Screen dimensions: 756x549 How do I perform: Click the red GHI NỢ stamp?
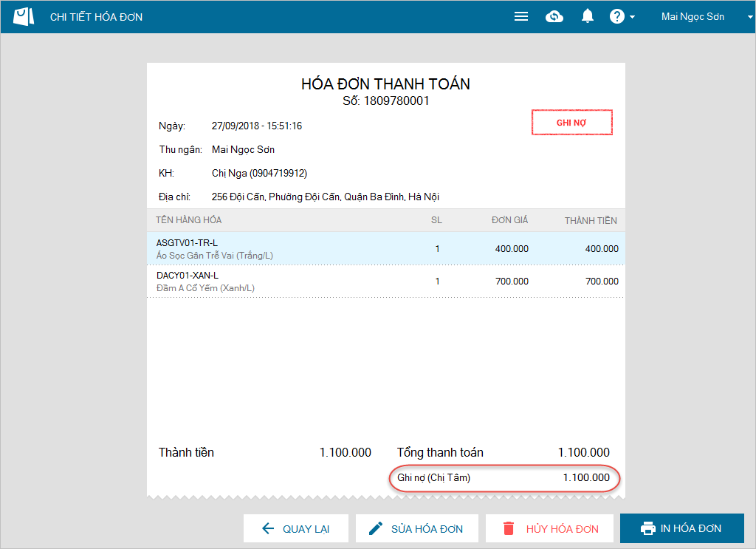click(x=571, y=123)
